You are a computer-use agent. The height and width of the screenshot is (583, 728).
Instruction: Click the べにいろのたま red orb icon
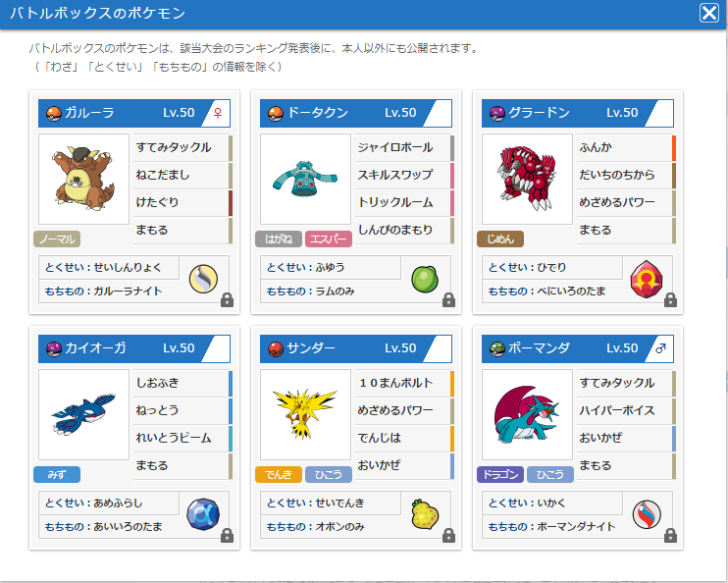pyautogui.click(x=647, y=279)
